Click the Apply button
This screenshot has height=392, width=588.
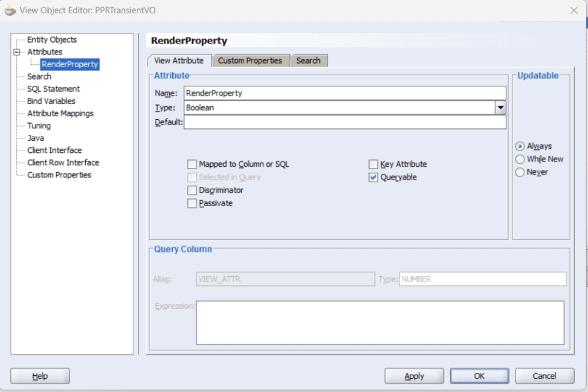coord(414,376)
